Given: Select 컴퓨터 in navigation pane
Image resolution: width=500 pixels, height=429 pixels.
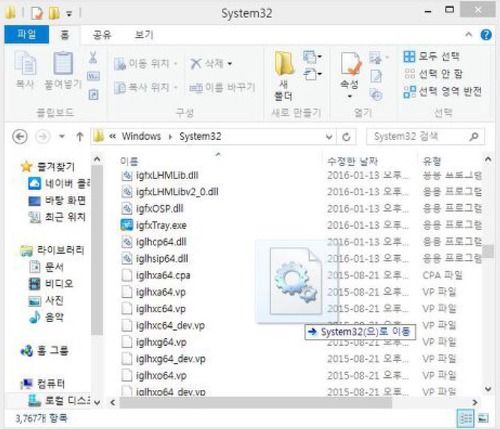Looking at the screenshot, I should [42, 384].
